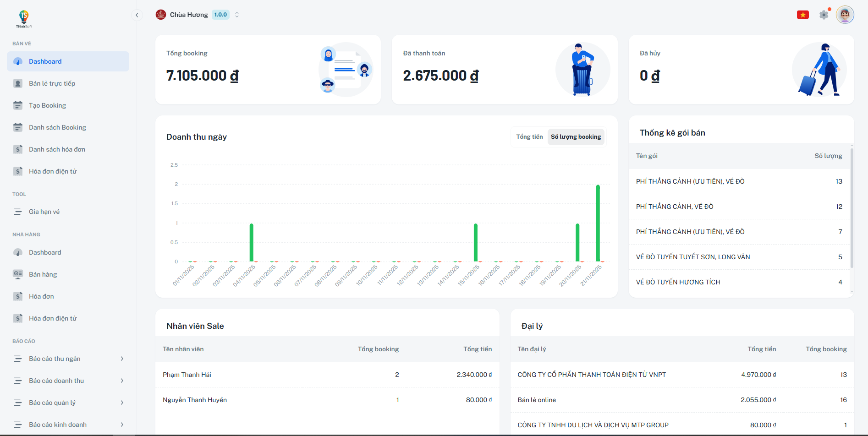
Task: Click the Tạo Booking ticket icon
Action: pos(18,105)
